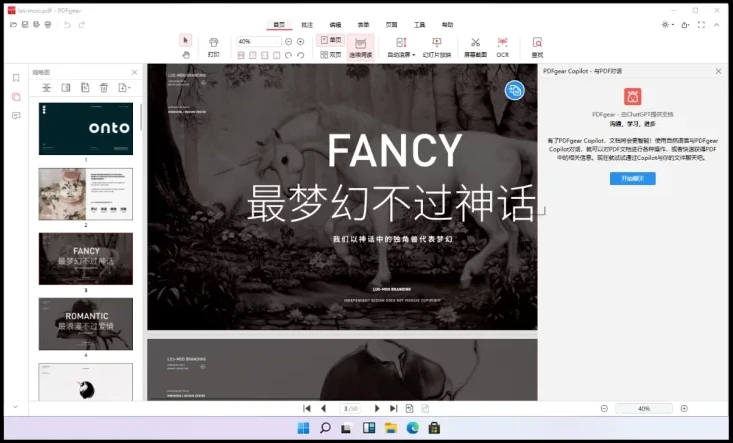This screenshot has width=733, height=443.
Task: Open insert page dropdown in thumbnails
Action: point(124,87)
